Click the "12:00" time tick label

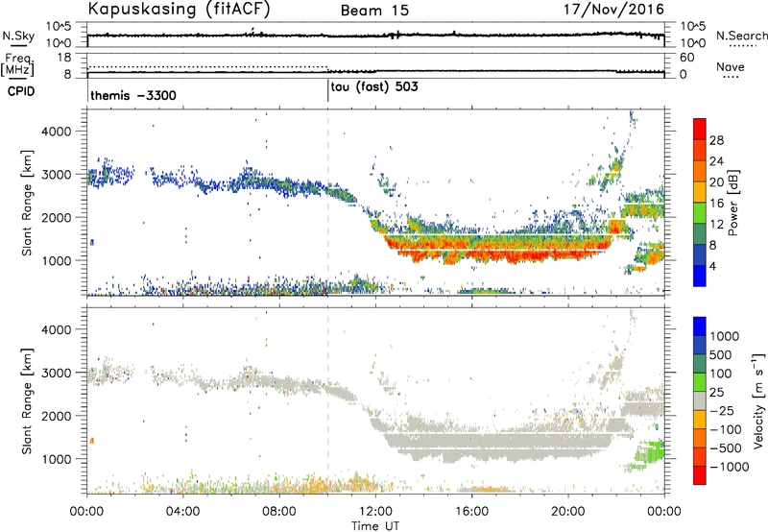[x=375, y=512]
